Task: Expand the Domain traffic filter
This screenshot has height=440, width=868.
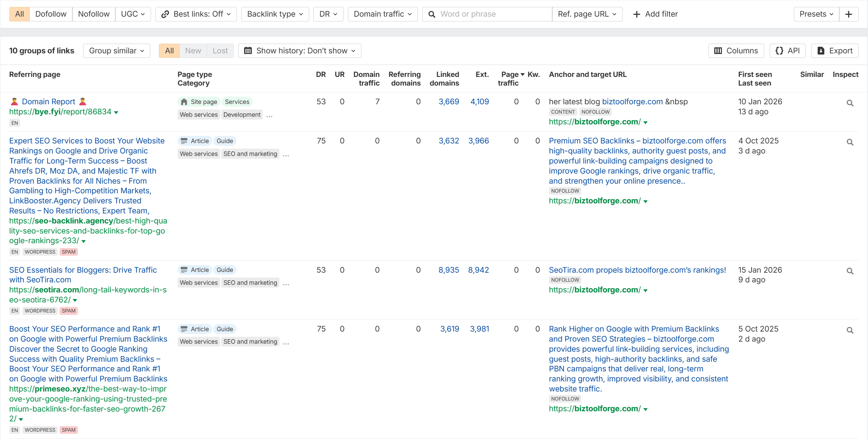Action: coord(382,14)
